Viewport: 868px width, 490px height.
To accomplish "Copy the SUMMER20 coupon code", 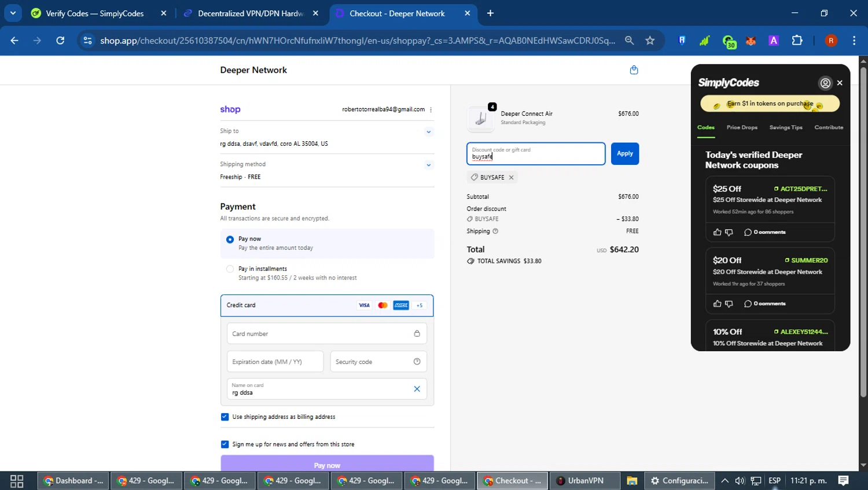I will pyautogui.click(x=806, y=260).
